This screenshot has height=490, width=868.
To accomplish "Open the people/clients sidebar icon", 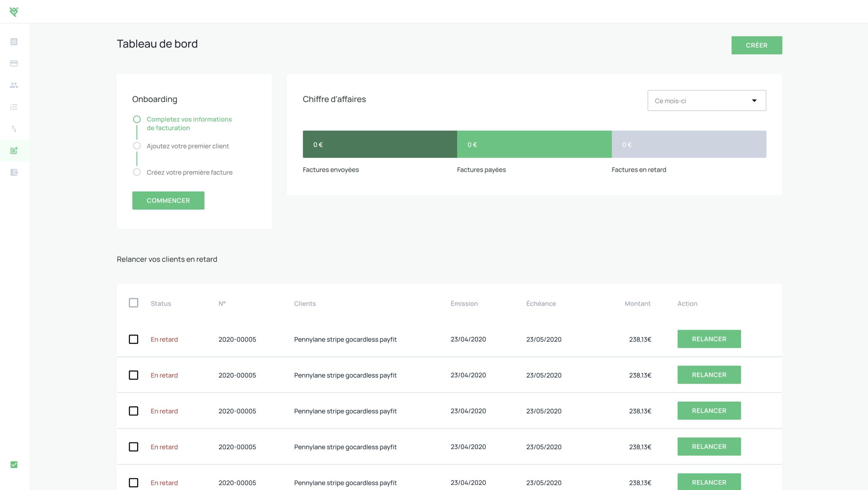I will click(x=14, y=85).
